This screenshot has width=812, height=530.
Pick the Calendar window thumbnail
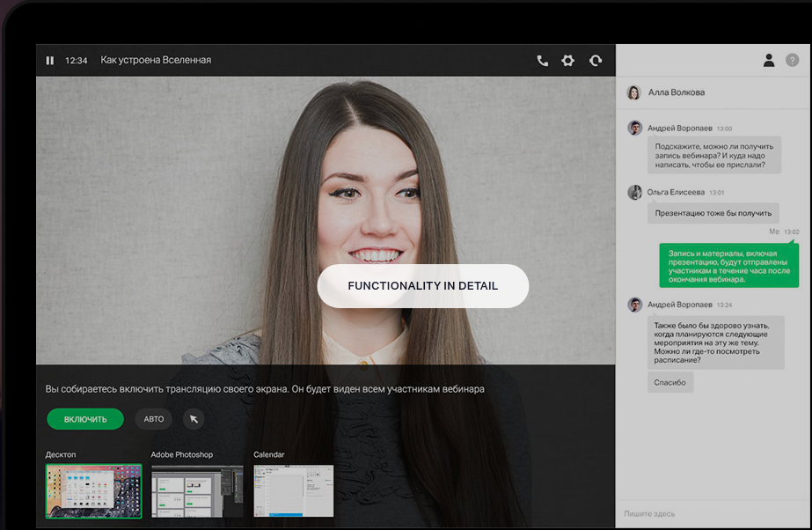coord(294,491)
